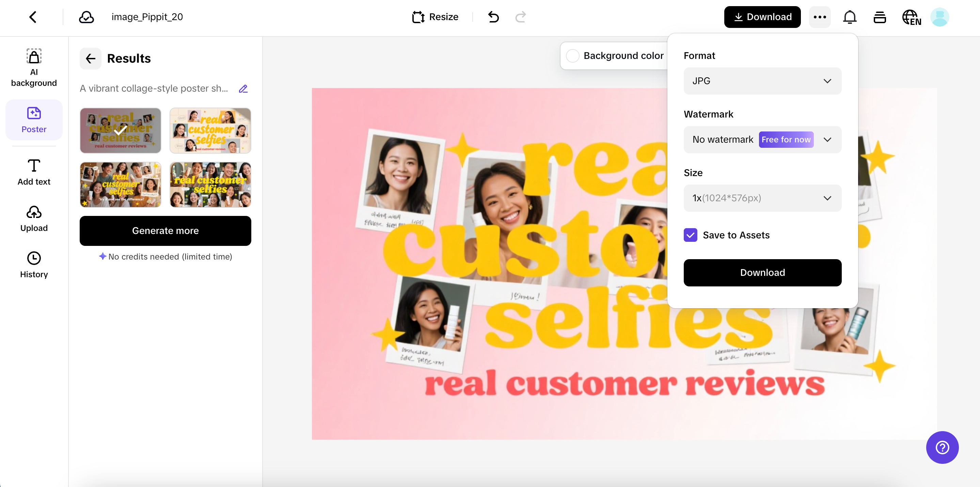Click the cloud save status icon
The width and height of the screenshot is (980, 487).
coord(86,17)
